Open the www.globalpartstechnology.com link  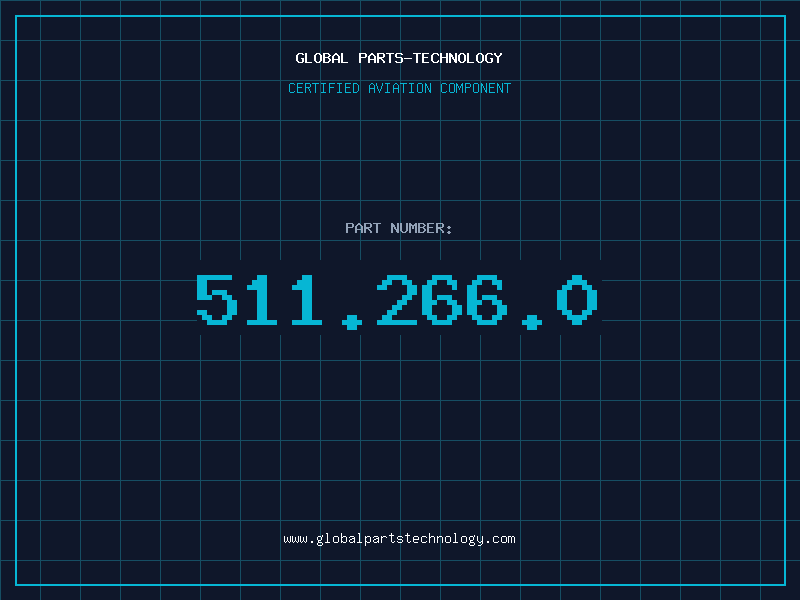(x=399, y=539)
